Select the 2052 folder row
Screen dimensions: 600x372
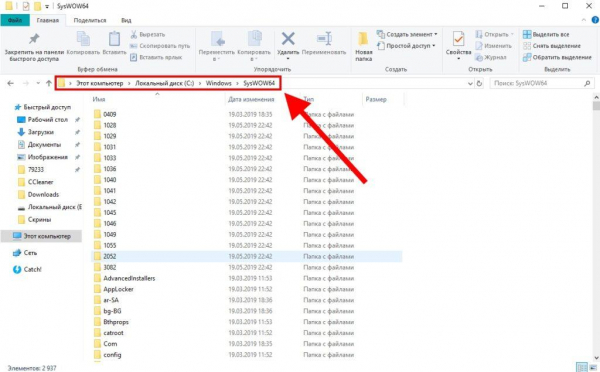pos(247,256)
